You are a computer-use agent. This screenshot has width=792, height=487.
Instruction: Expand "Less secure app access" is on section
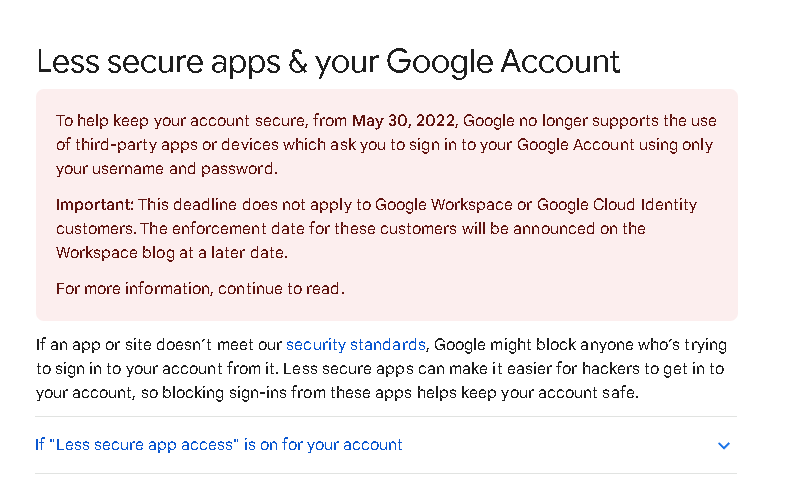click(219, 445)
